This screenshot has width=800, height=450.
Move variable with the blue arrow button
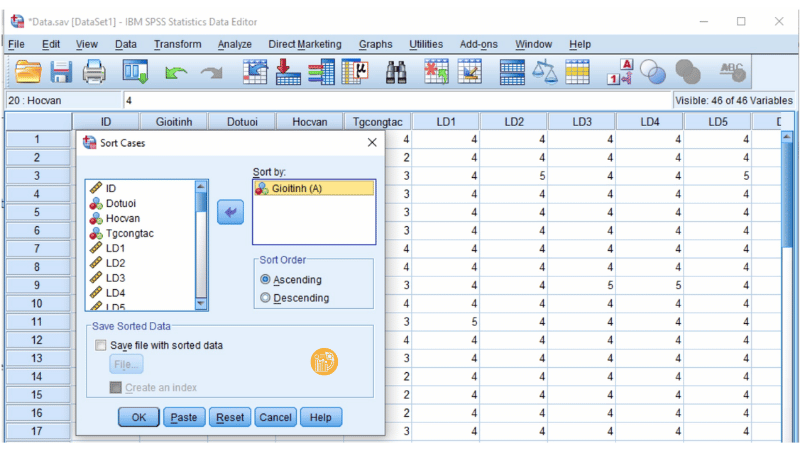pyautogui.click(x=230, y=211)
